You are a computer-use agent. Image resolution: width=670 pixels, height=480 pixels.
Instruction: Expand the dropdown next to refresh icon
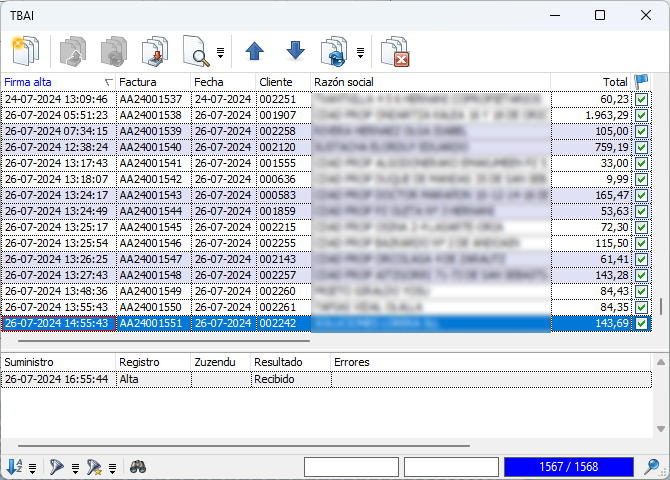click(361, 53)
